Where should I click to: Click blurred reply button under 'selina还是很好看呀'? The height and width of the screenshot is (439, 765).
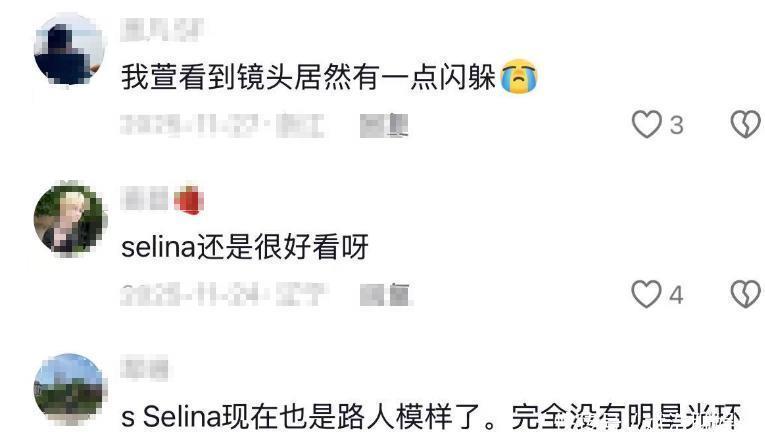(x=386, y=295)
